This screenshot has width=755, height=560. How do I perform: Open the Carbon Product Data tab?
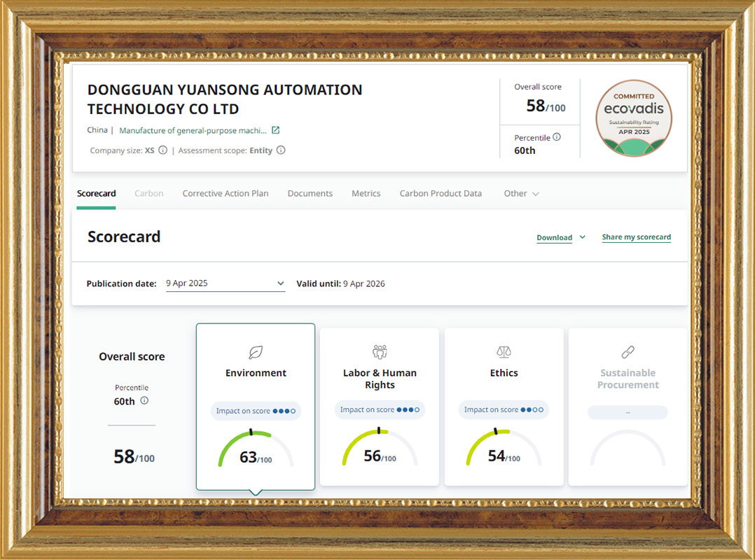coord(441,193)
